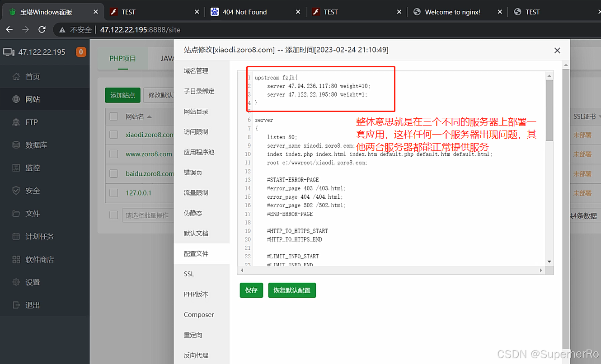Open SSL in the dialog menu

(189, 274)
